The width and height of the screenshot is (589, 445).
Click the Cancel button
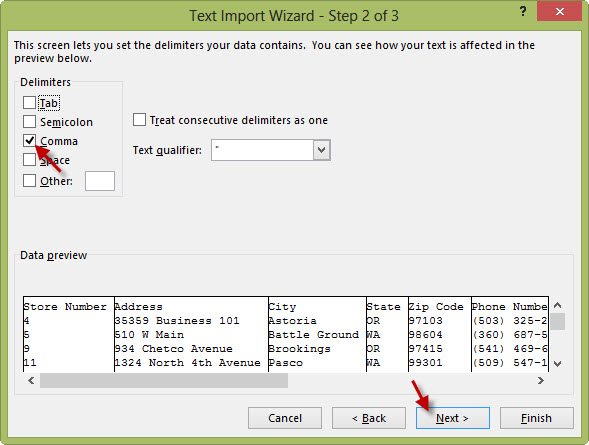285,418
